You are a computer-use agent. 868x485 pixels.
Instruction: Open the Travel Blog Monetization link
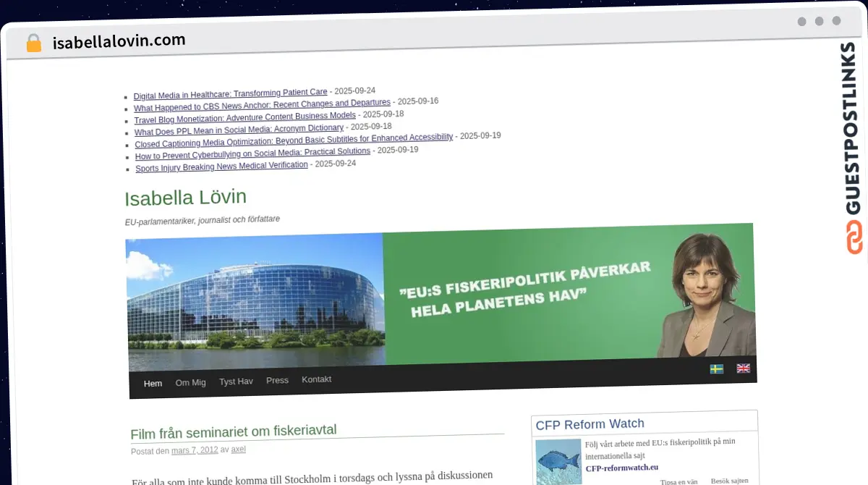(x=244, y=116)
